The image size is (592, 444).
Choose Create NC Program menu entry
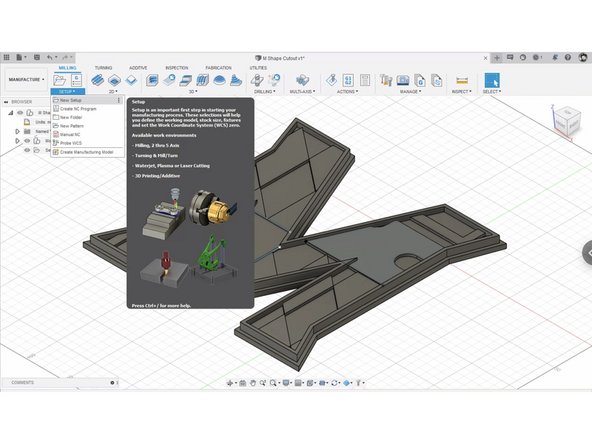click(x=87, y=109)
